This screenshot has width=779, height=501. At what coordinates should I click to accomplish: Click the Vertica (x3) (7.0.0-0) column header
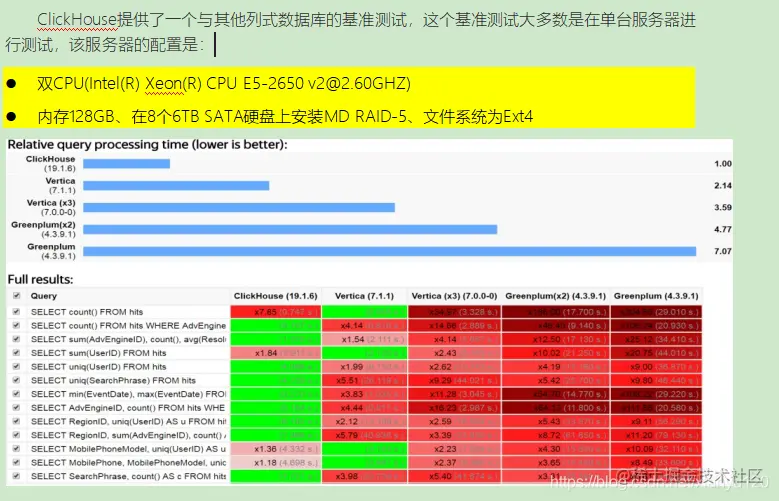pyautogui.click(x=454, y=296)
